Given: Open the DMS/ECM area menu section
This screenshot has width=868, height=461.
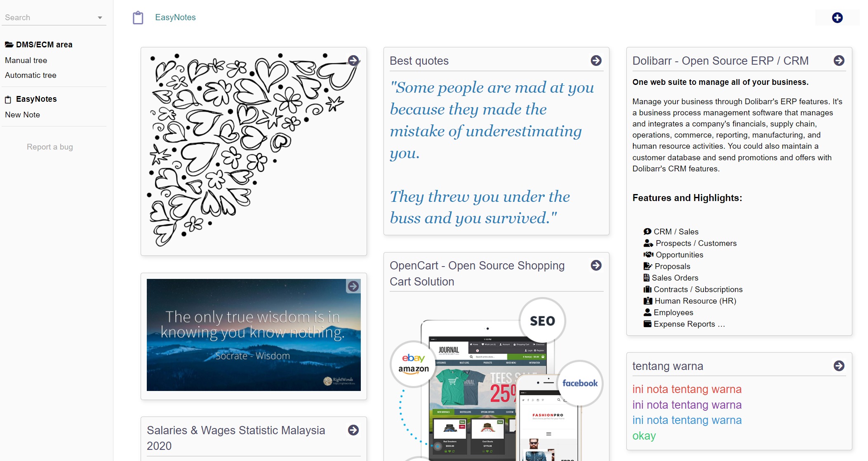Looking at the screenshot, I should 39,44.
